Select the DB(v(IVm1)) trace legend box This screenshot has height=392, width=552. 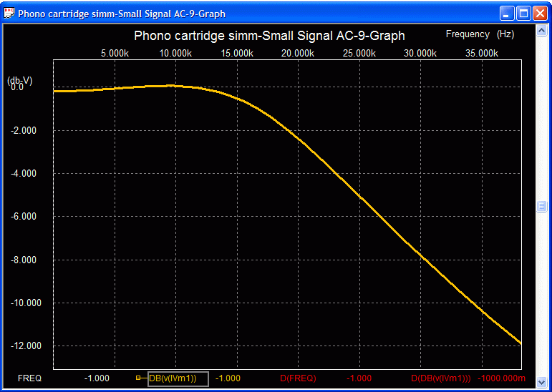[178, 379]
